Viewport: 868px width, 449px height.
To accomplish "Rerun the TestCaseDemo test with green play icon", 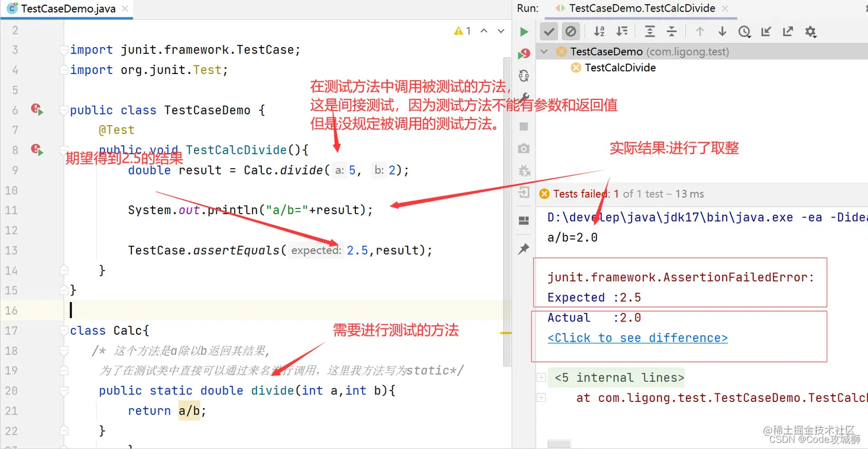I will coord(524,32).
